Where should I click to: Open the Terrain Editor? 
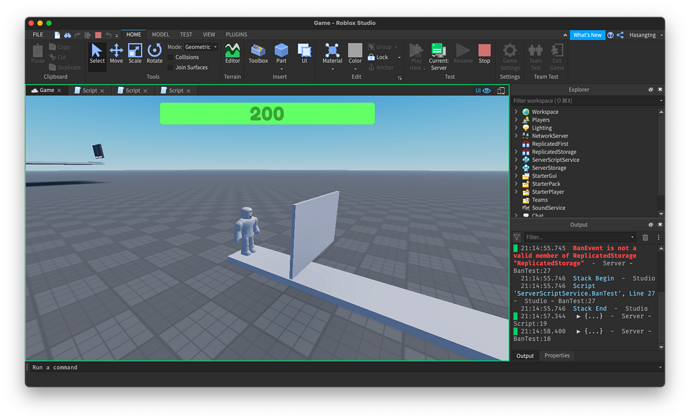[232, 54]
